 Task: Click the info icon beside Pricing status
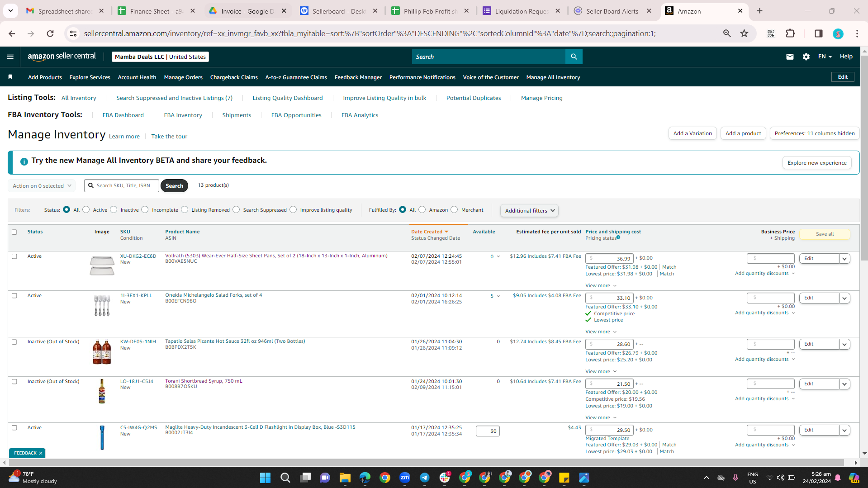tap(618, 237)
